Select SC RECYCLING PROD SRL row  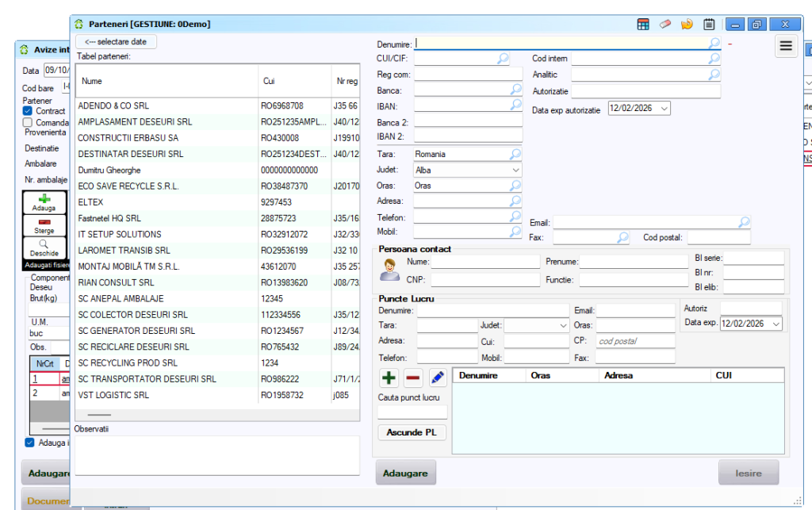pos(217,362)
